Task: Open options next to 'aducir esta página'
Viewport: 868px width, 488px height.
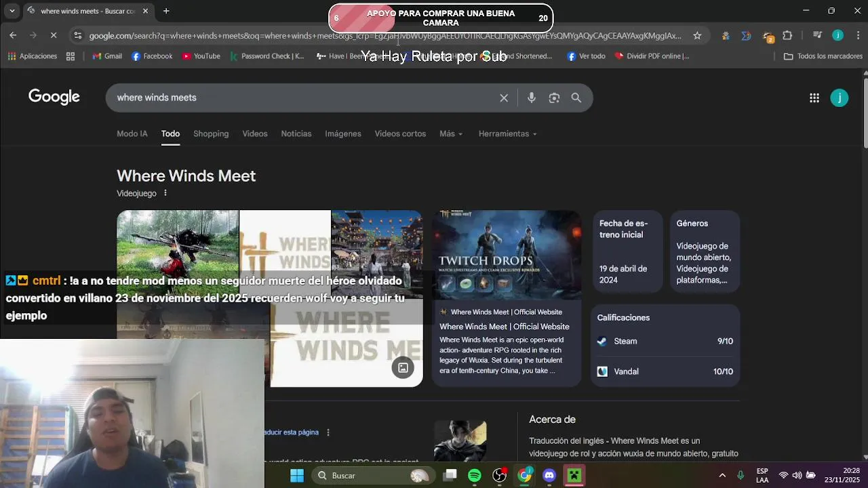Action: (x=328, y=432)
